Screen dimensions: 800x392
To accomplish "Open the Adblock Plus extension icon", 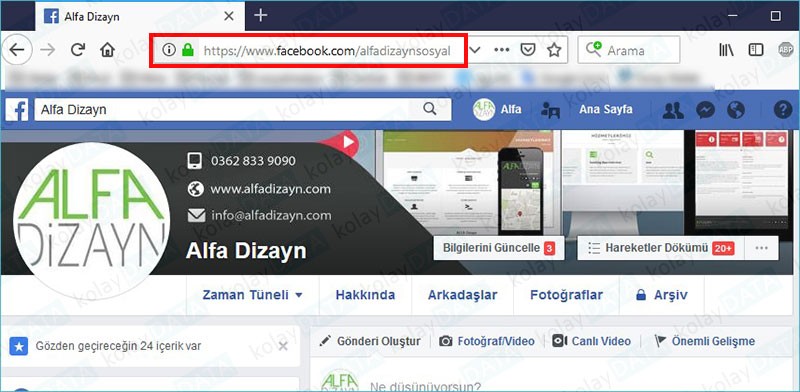I will [785, 50].
